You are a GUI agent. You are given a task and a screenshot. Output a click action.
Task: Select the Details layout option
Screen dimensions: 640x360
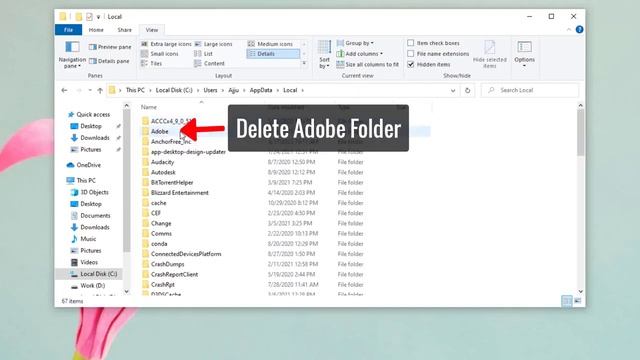tap(273, 54)
